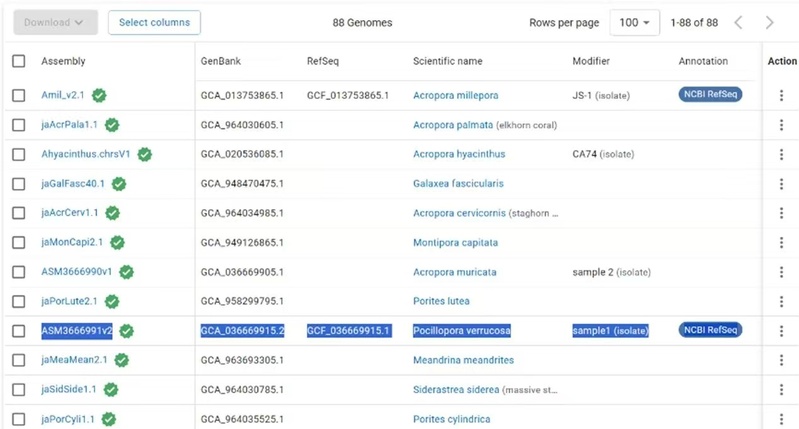Select checkbox for jaMonCapi2.1 row
799x429 pixels.
click(x=19, y=243)
